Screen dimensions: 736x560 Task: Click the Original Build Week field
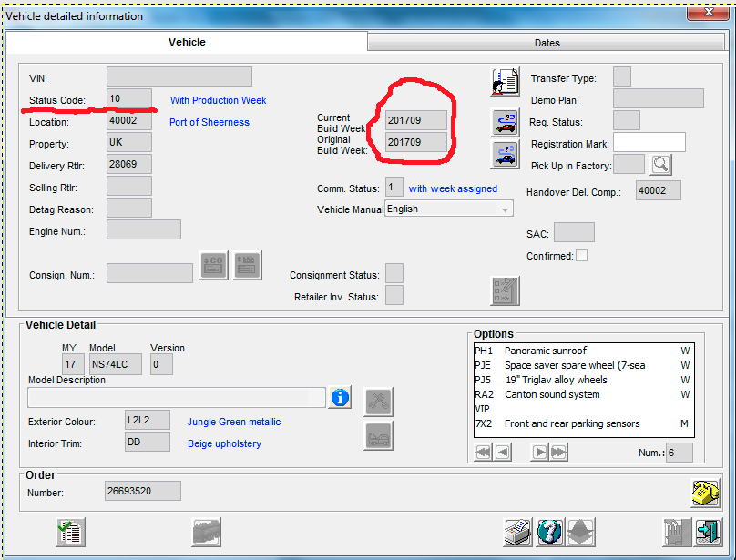click(416, 142)
